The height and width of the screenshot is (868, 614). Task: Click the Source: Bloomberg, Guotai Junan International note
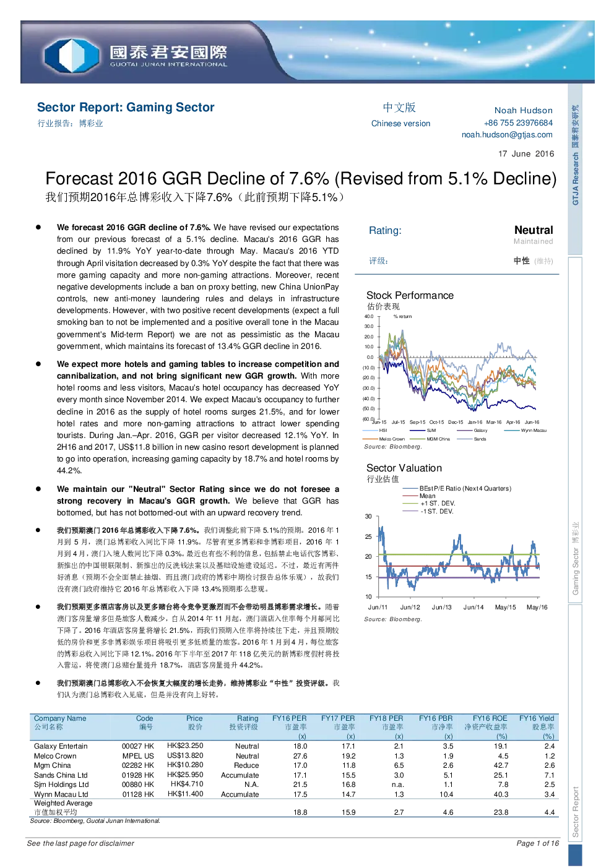tap(95, 821)
